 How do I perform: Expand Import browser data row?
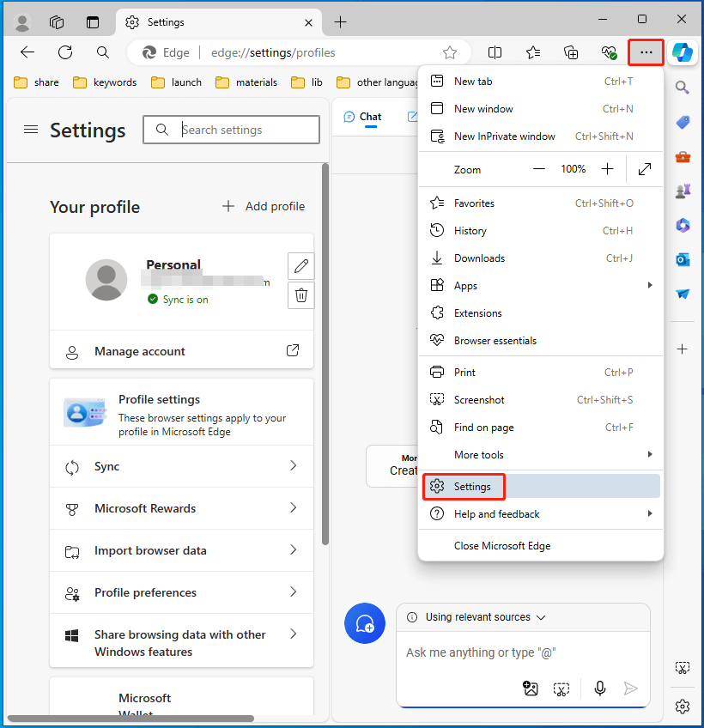click(181, 550)
